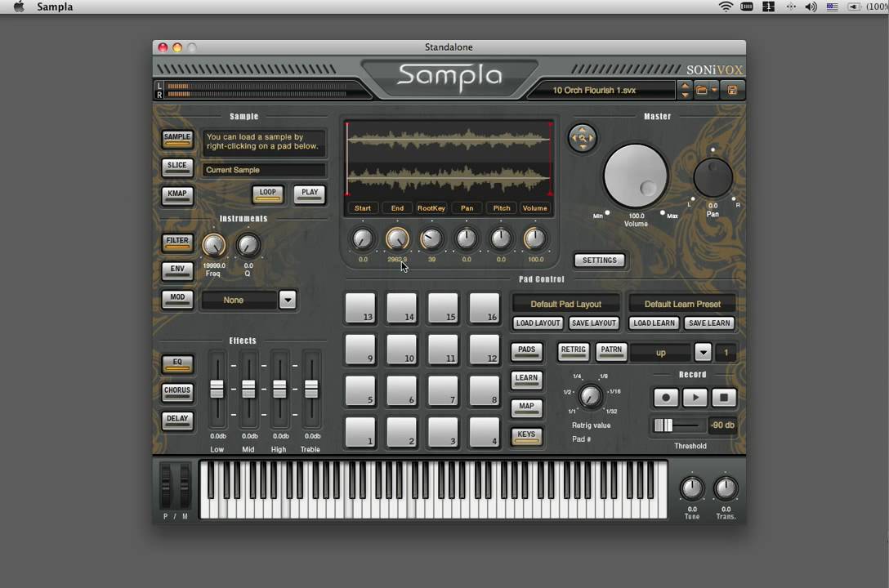
Task: Click the End tab under waveform
Action: [397, 208]
